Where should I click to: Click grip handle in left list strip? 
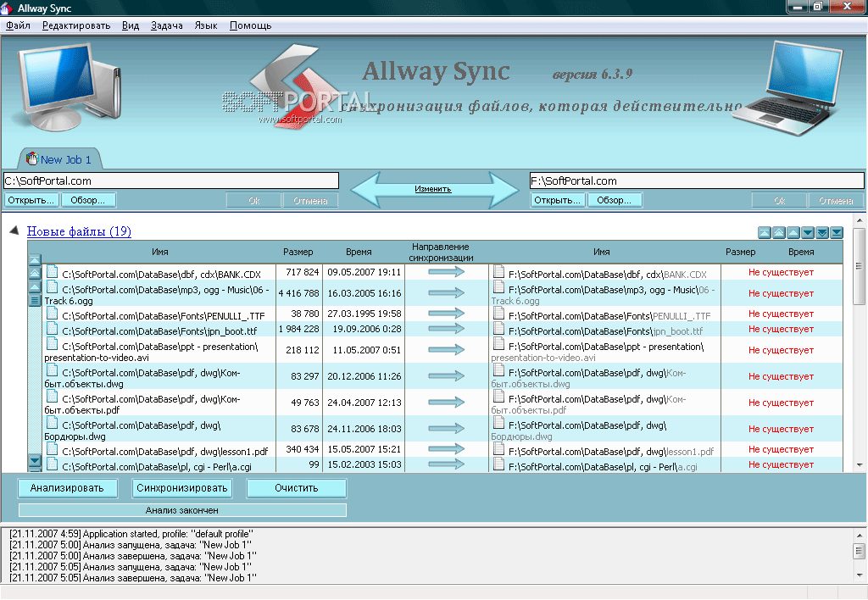[x=34, y=301]
